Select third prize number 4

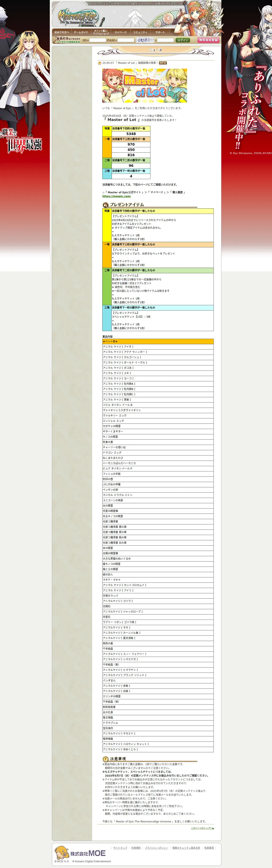(x=131, y=176)
